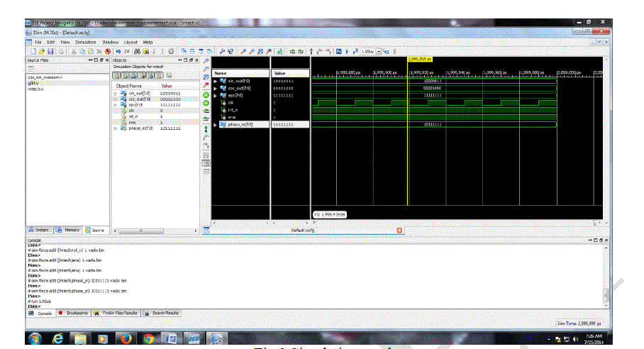Open Google Chrome from the taskbar
This screenshot has width=644, height=349.
coord(148,338)
